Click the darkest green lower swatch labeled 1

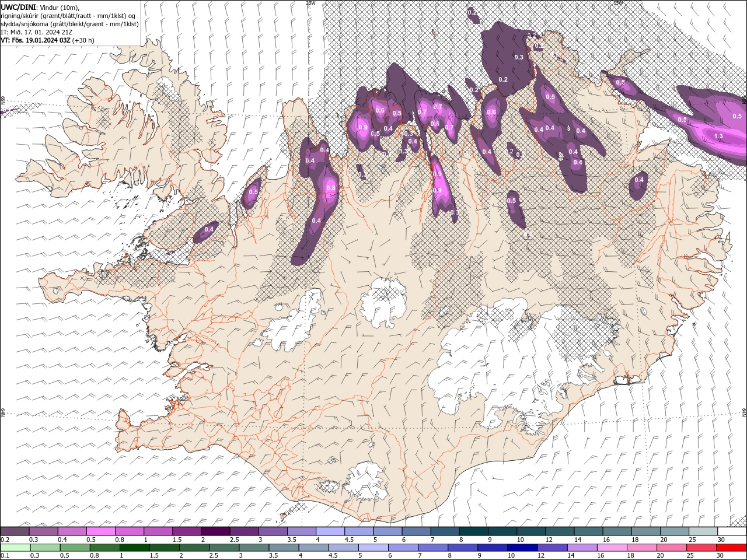pyautogui.click(x=134, y=548)
